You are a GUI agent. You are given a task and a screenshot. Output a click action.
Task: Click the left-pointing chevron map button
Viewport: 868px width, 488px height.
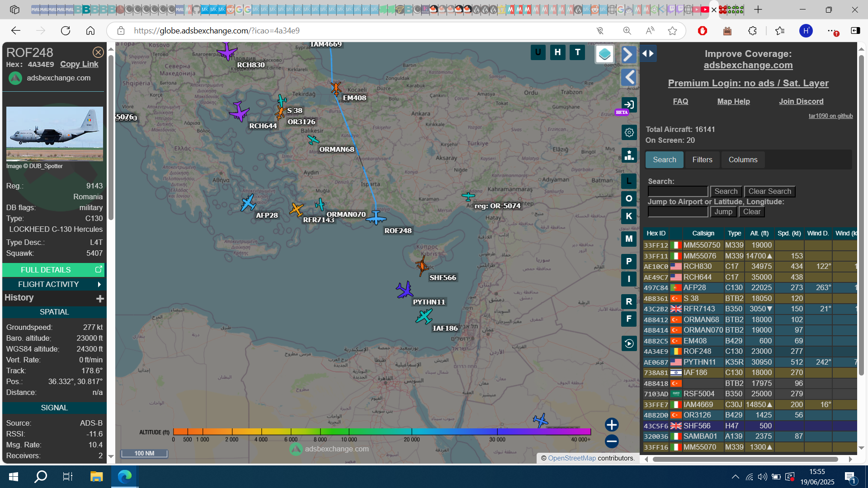click(628, 77)
